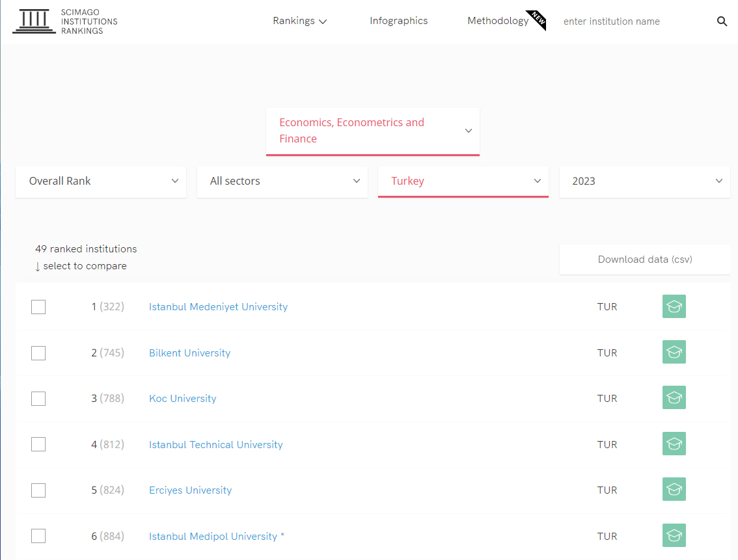
Task: Click rank text '1 (322)'
Action: [x=108, y=306]
